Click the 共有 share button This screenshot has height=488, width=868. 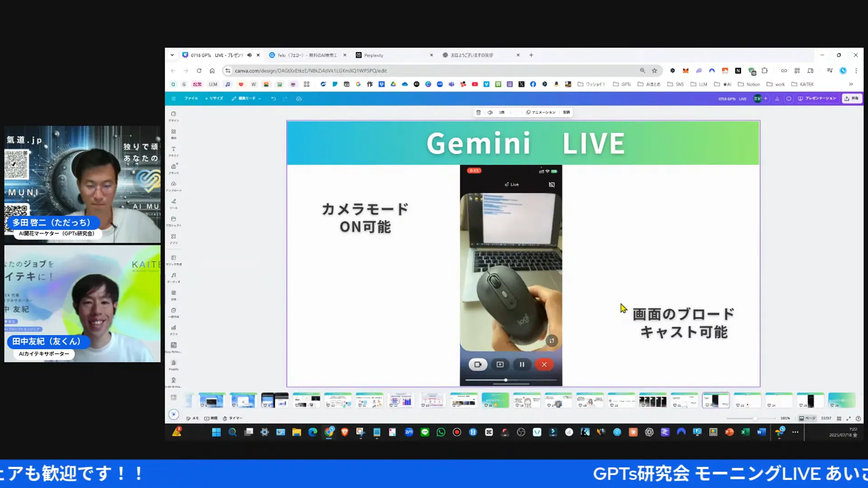[852, 99]
